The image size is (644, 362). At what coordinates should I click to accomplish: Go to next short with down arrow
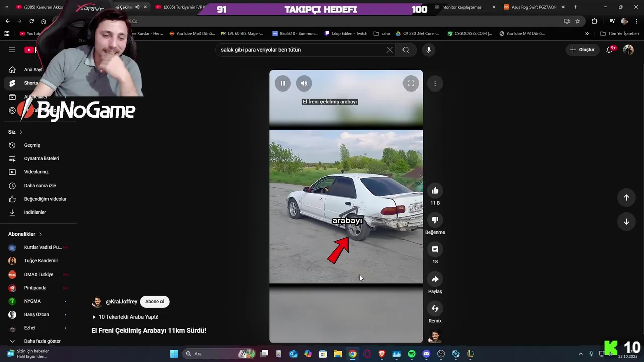[626, 222]
